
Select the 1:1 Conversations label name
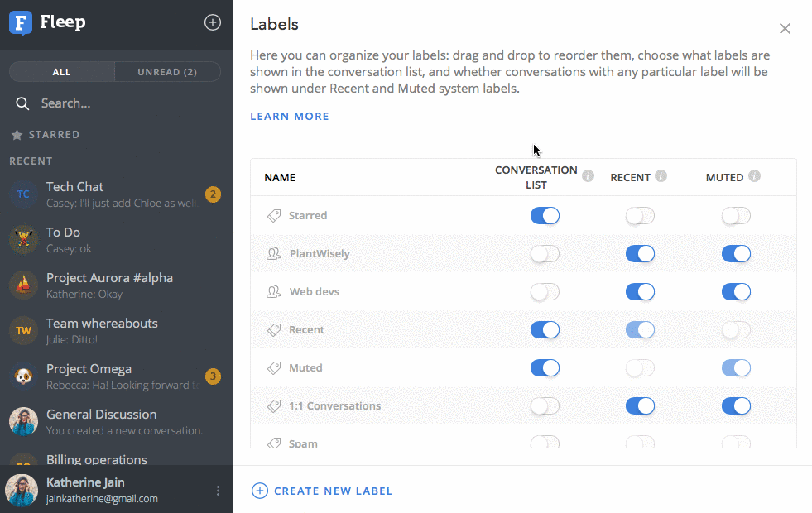point(334,405)
